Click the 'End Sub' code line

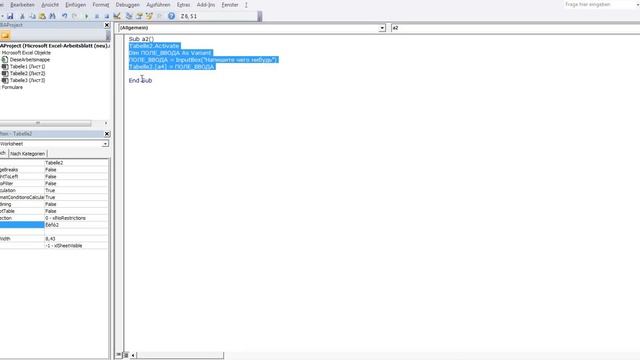tap(140, 80)
